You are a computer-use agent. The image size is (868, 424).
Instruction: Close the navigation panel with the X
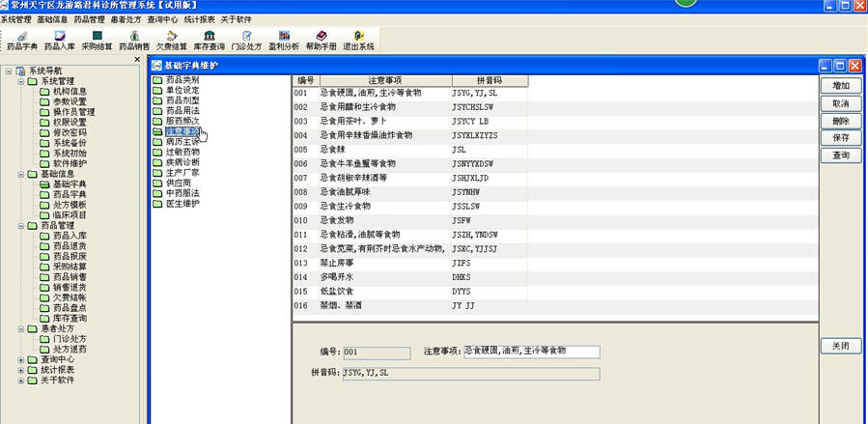point(137,59)
